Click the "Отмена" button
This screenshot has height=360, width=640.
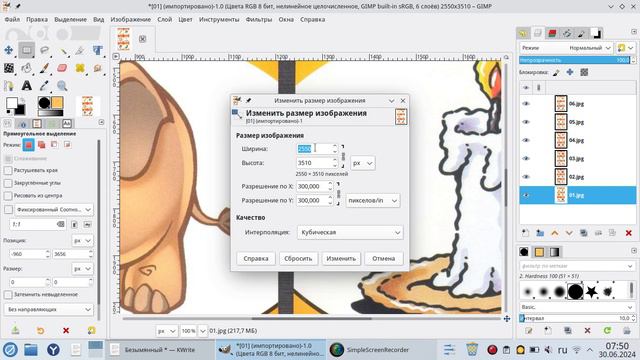[x=383, y=258]
